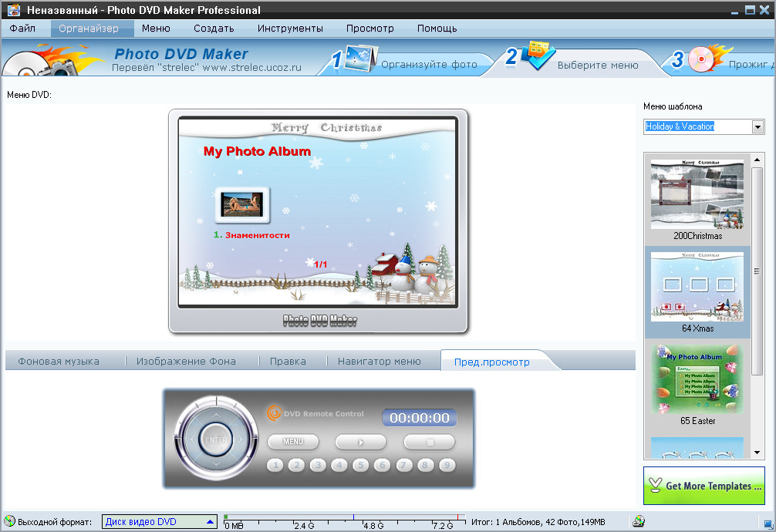
Task: Click the stop button on remote
Action: tap(429, 442)
